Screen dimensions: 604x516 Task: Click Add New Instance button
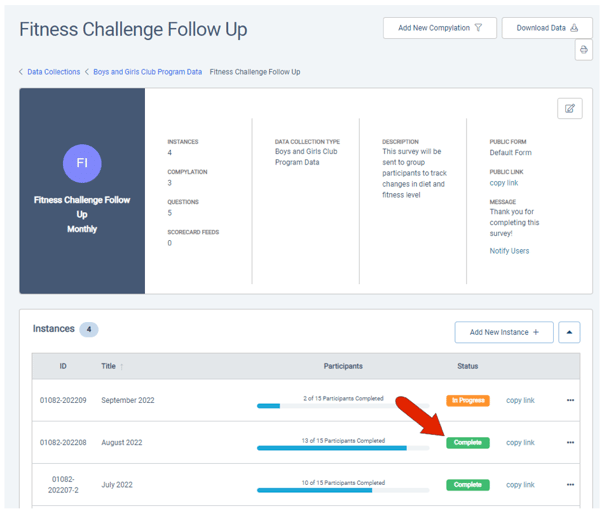click(x=503, y=332)
